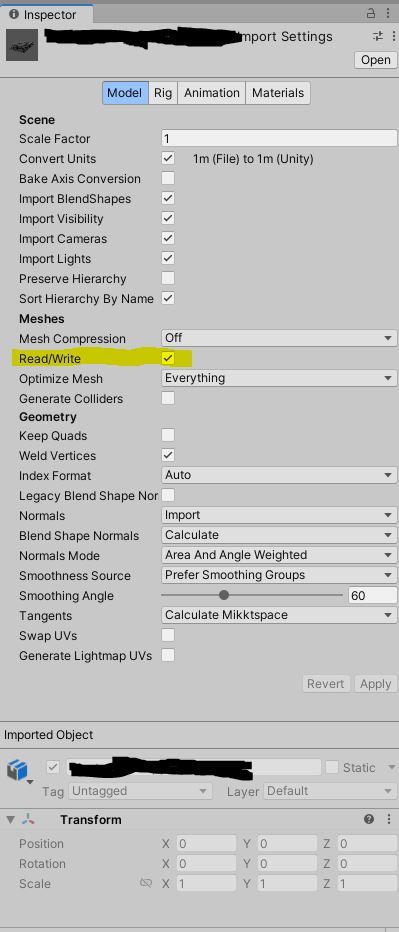Screen dimensions: 399x932
Task: Open the Normals Mode dropdown
Action: point(279,555)
